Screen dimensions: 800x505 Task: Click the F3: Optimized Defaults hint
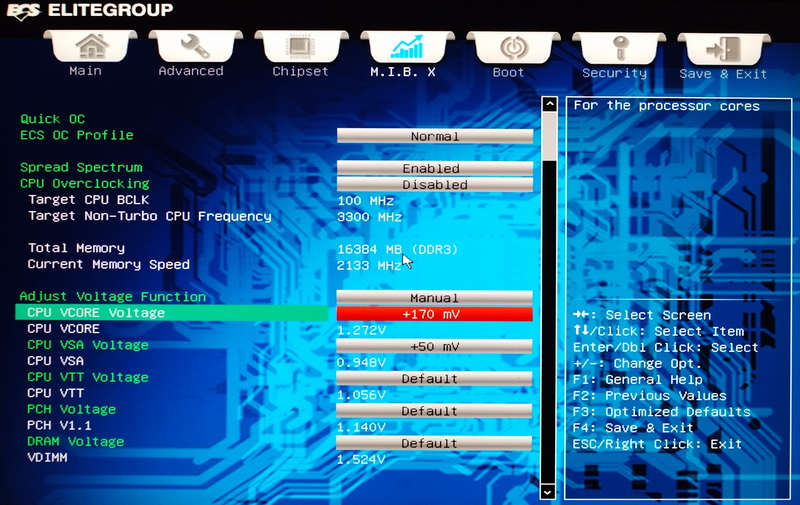(x=661, y=412)
